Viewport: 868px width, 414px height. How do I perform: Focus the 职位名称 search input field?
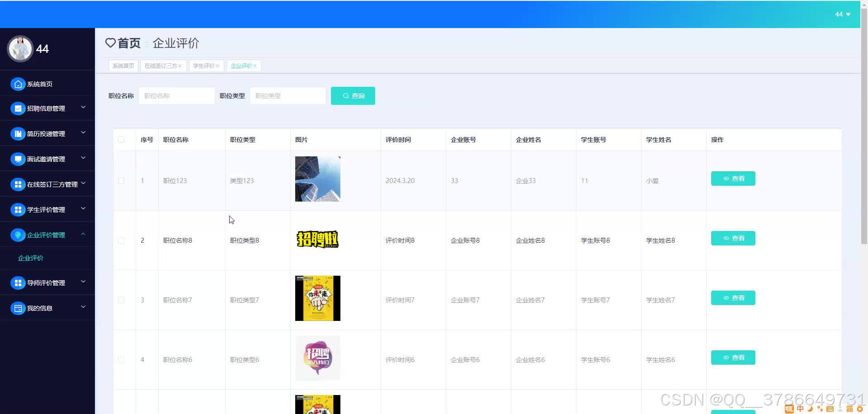[177, 96]
